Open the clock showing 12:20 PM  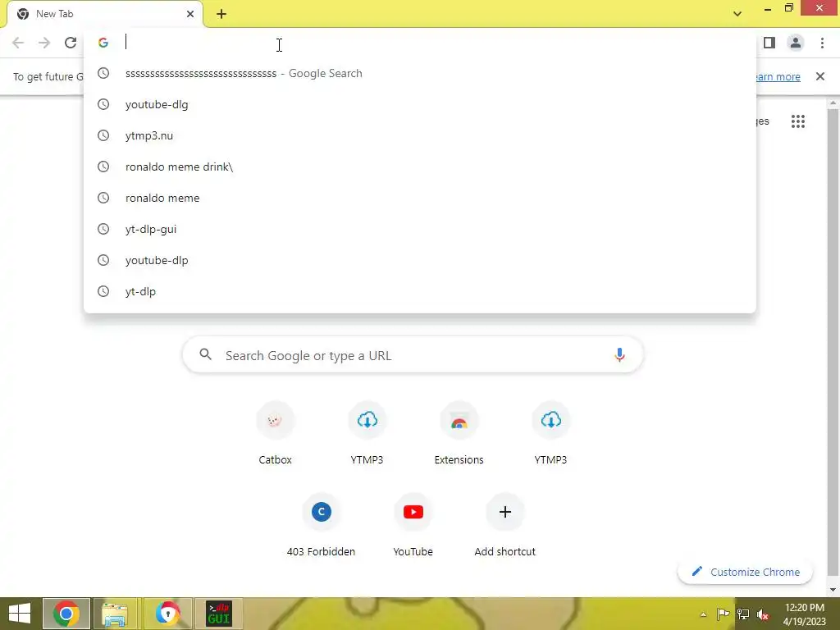(805, 614)
